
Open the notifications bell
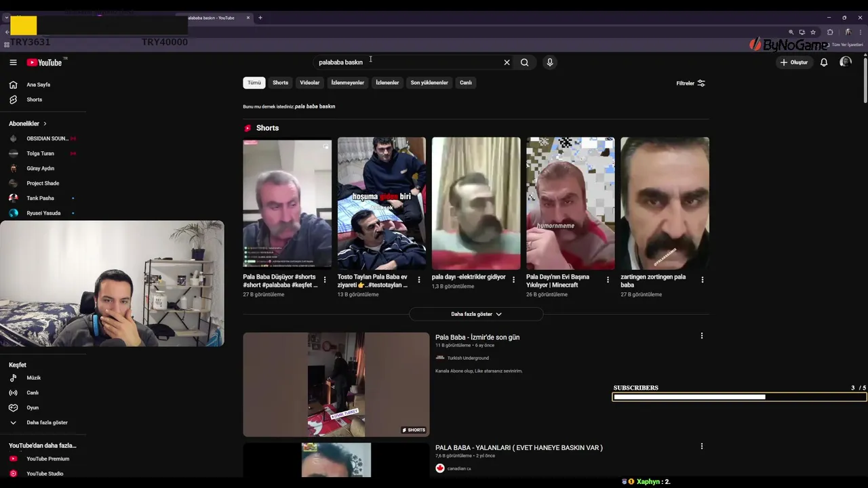click(x=824, y=62)
